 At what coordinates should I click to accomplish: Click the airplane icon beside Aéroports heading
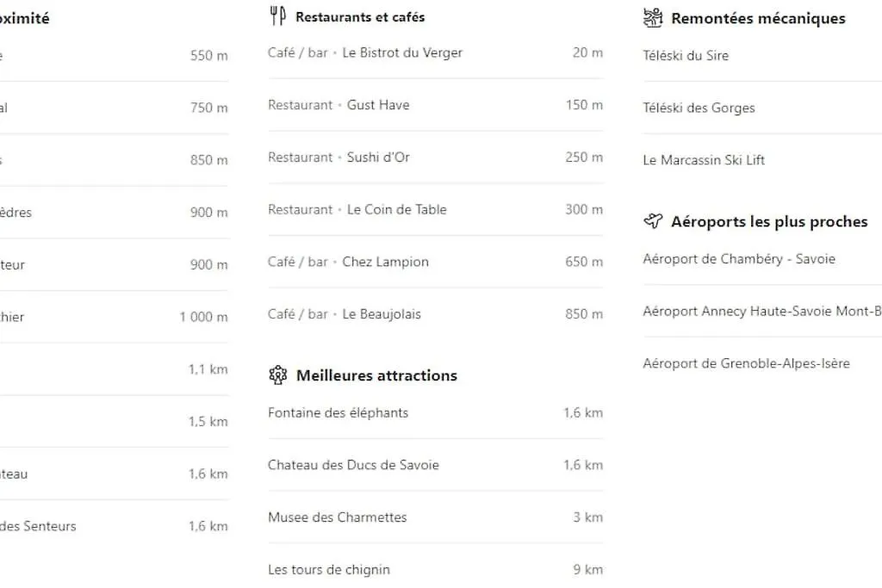(x=653, y=221)
